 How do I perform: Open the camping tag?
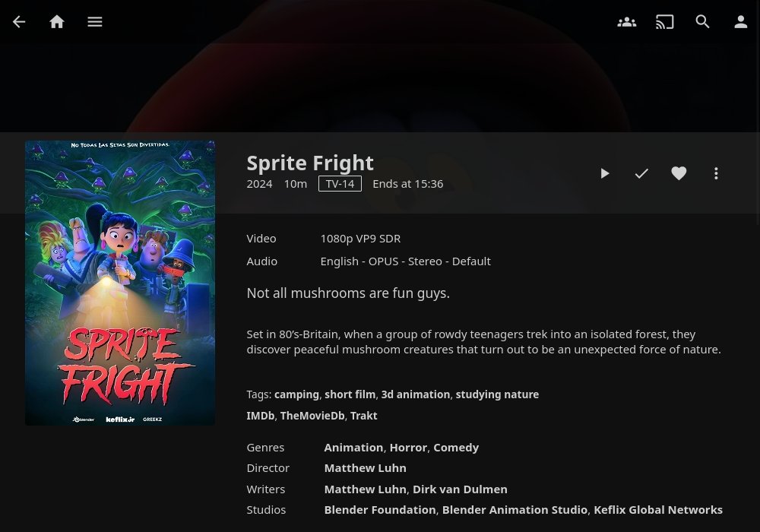(x=296, y=394)
